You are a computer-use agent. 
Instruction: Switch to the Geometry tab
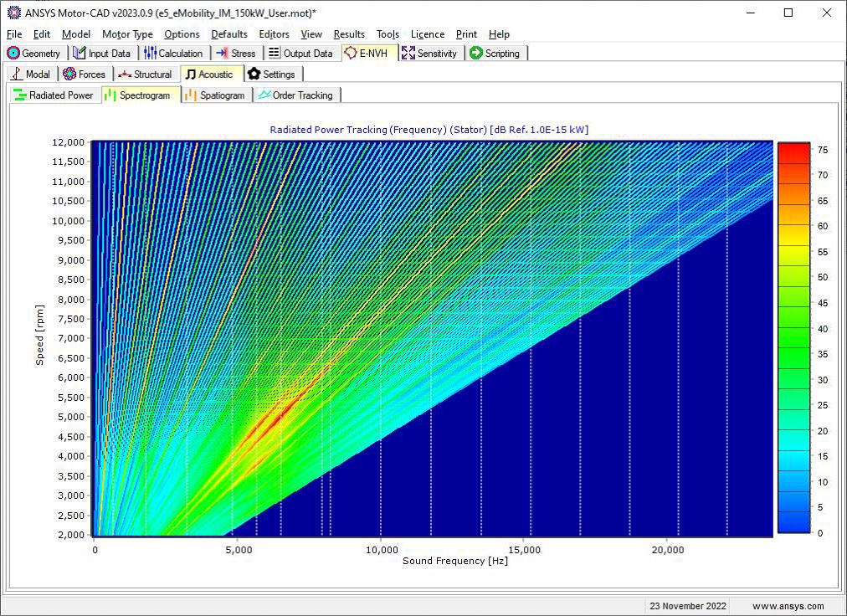[34, 53]
